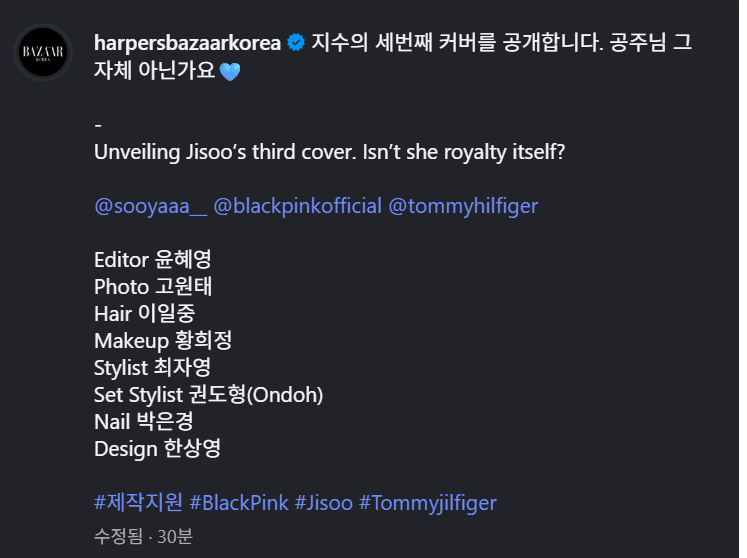Open the Harper's Bazaar Korea profile avatar
The image size is (747, 558).
(44, 53)
